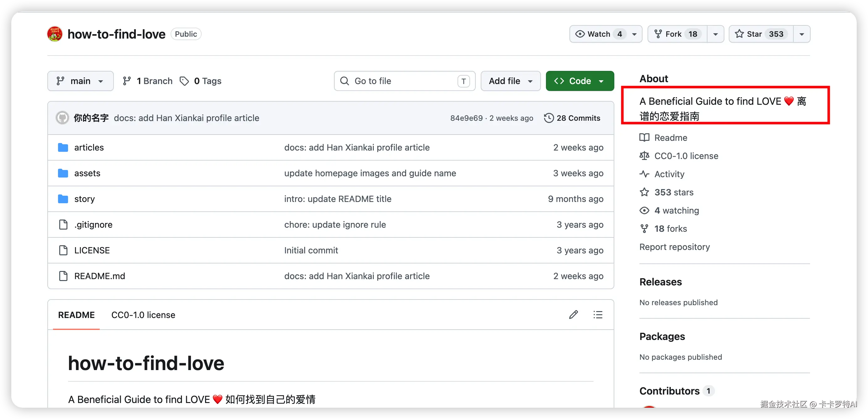Fork the repository with the Fork button
The width and height of the screenshot is (868, 419).
click(677, 34)
